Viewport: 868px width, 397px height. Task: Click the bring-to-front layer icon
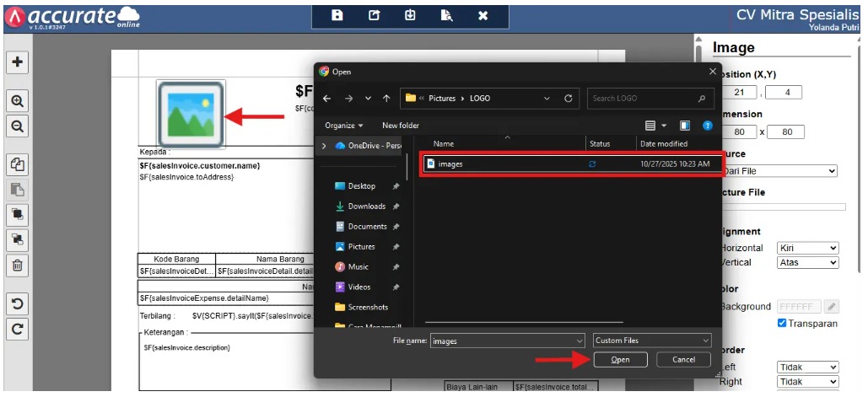point(17,214)
